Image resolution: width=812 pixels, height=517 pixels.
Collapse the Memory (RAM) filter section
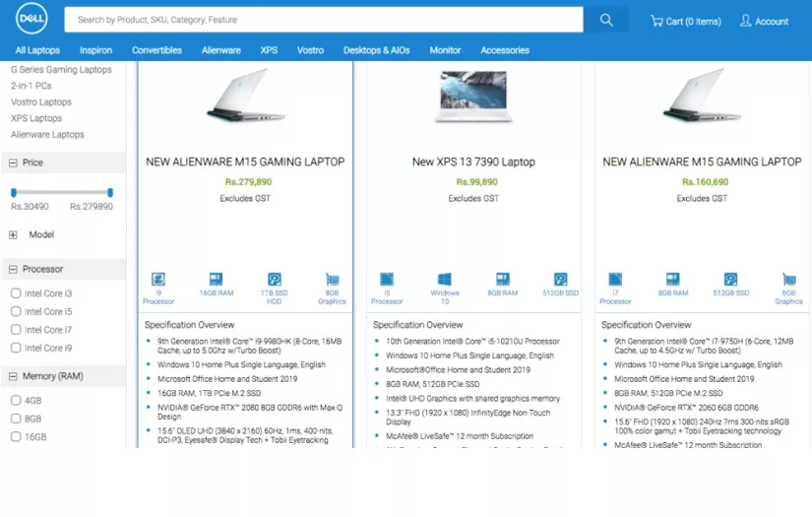13,376
